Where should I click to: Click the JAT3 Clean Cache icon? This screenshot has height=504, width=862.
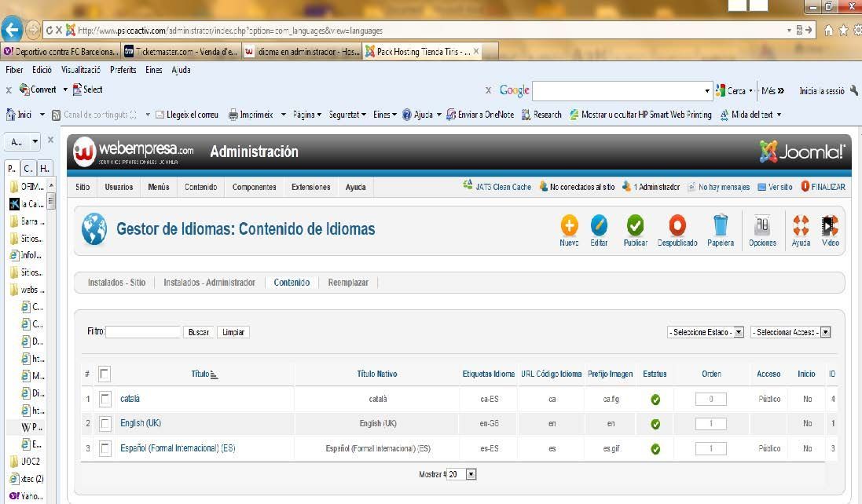[468, 185]
